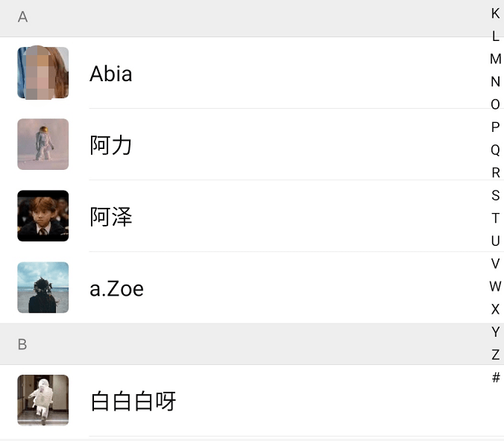Open contact 白白白呀

(x=133, y=402)
